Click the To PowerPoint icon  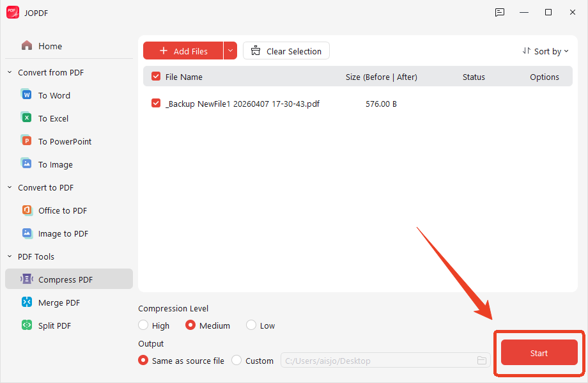tap(26, 141)
